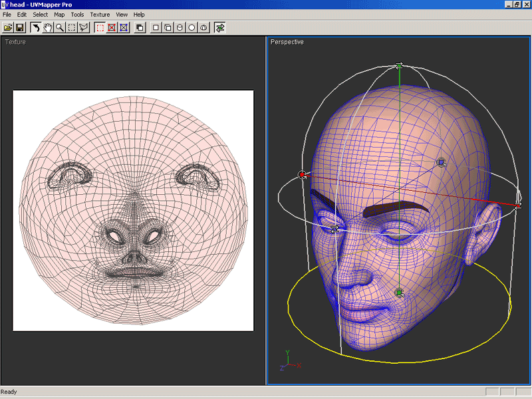Toggle the red dashed selection mode button
The width and height of the screenshot is (532, 399).
coord(100,27)
